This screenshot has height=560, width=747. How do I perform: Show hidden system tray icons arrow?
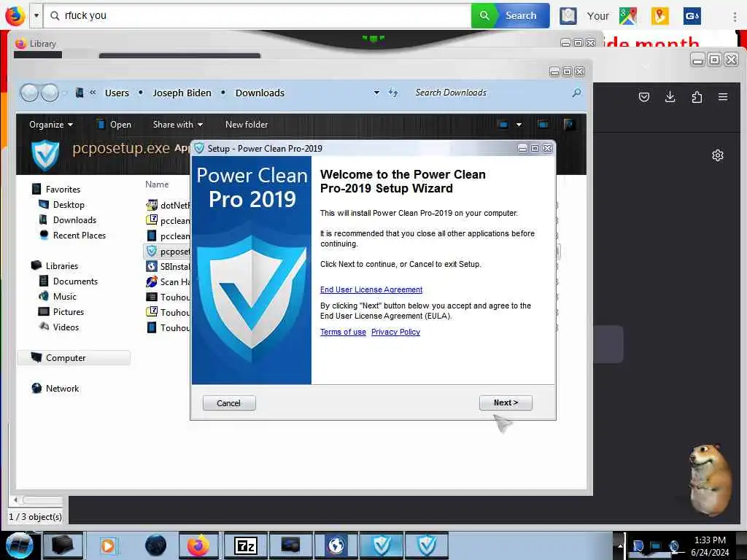pyautogui.click(x=621, y=545)
